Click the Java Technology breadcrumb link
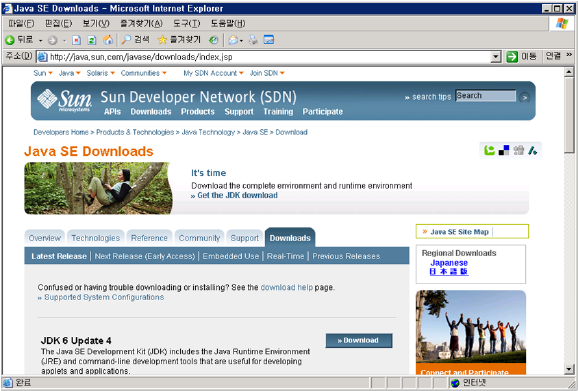 (x=208, y=132)
